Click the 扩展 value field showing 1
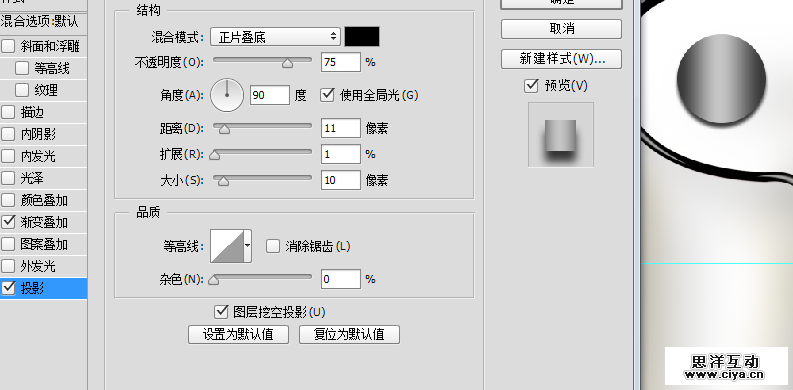 [x=341, y=154]
